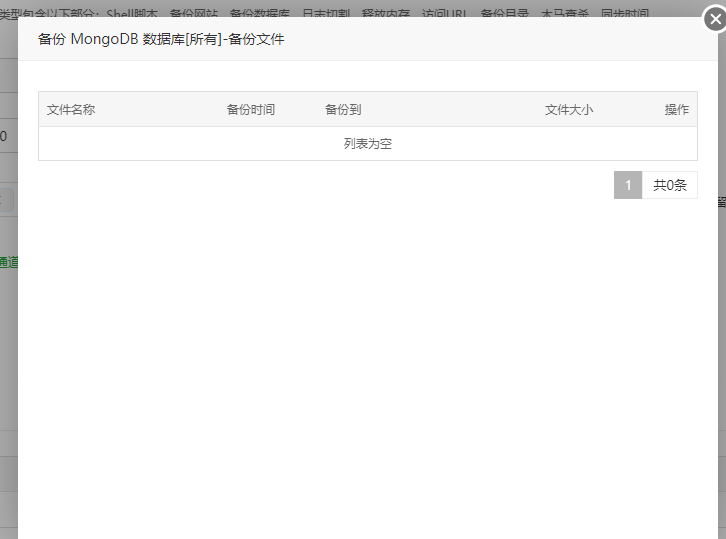Click the 列表为空 empty list message
Screen dimensions: 726x539
click(368, 144)
